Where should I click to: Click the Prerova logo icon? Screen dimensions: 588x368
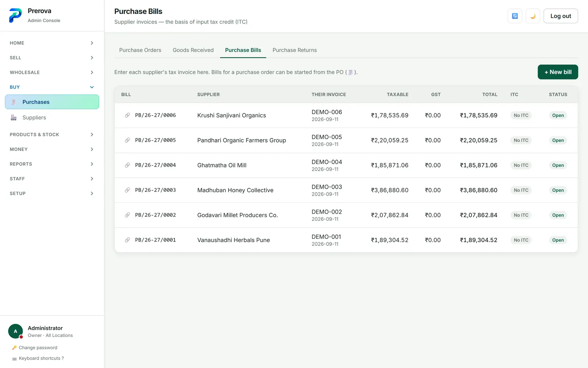tap(15, 15)
